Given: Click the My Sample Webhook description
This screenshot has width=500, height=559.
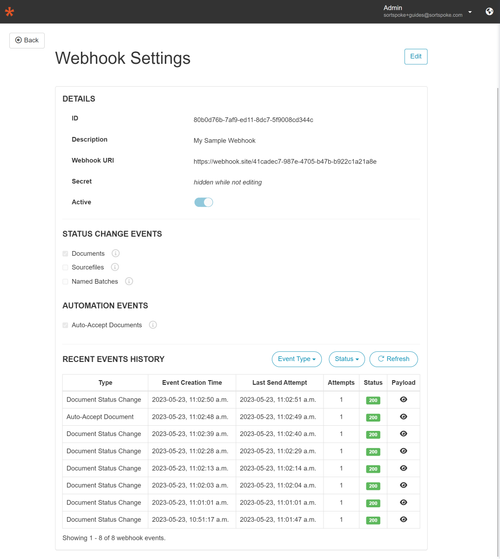Looking at the screenshot, I should (225, 140).
